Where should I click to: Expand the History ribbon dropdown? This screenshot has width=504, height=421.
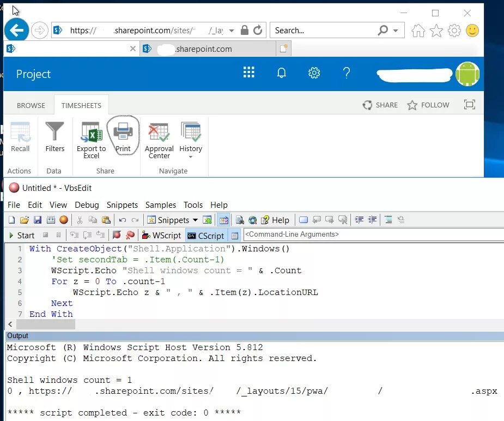coord(191,157)
